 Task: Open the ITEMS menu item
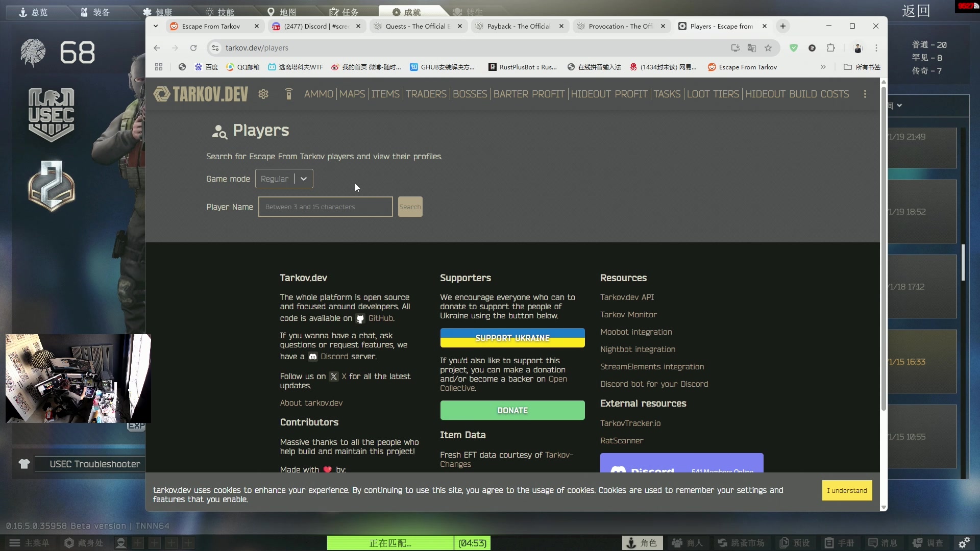point(385,94)
